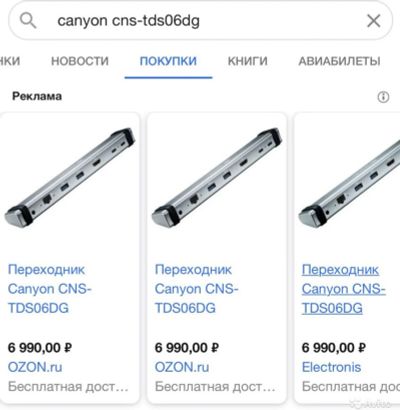
Task: Open first product's docking station image
Action: click(70, 177)
